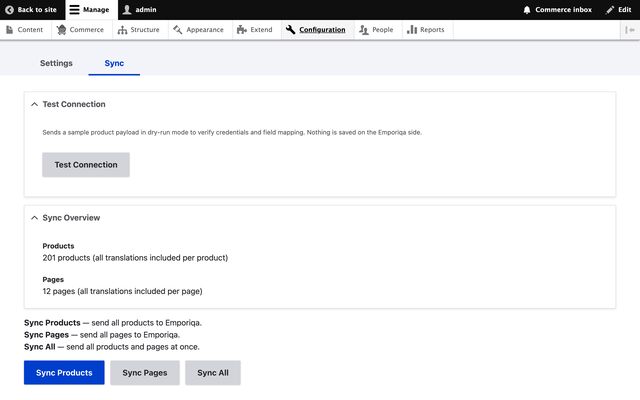Select the Sync tab
Screen dimensions: 640x400
114,63
